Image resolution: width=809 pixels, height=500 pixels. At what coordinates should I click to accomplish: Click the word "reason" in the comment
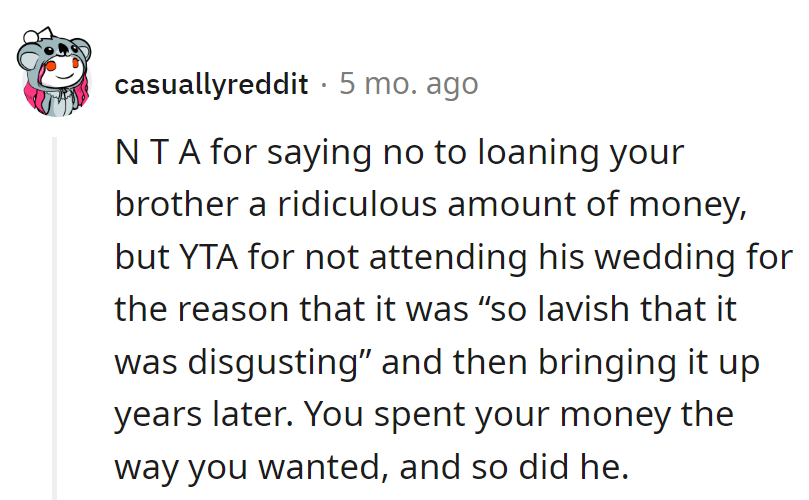point(244,309)
